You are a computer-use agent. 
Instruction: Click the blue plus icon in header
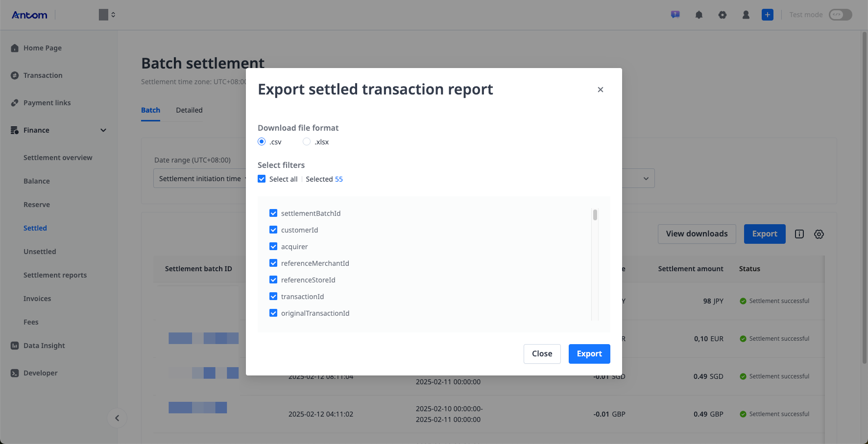[767, 15]
